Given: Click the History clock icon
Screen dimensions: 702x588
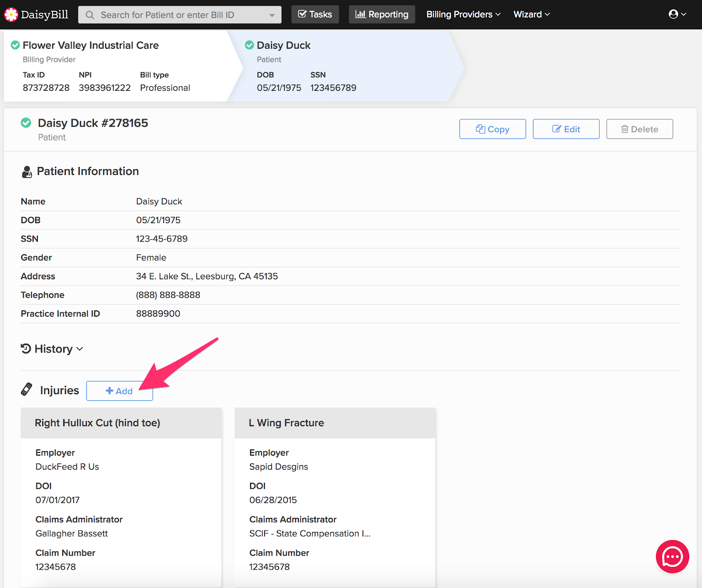Looking at the screenshot, I should pos(26,349).
